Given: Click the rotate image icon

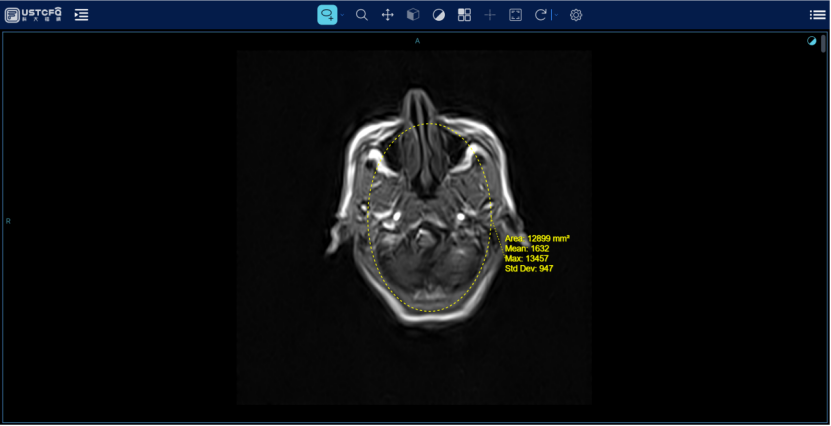Looking at the screenshot, I should pyautogui.click(x=541, y=15).
